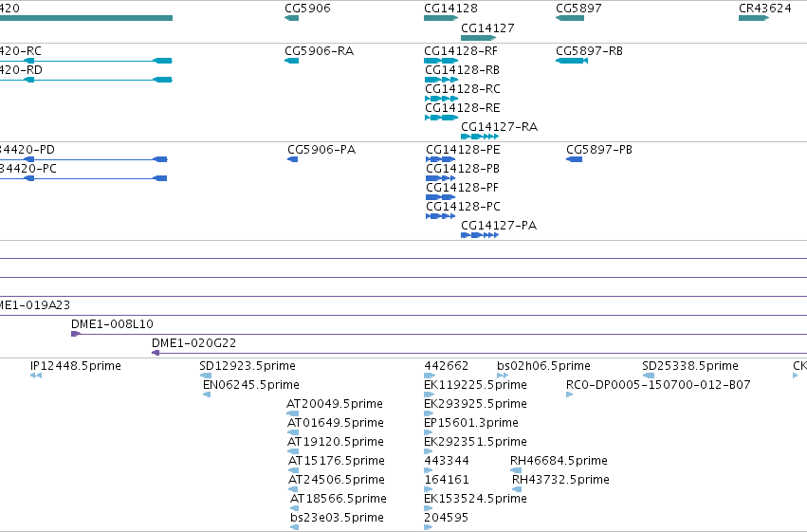Select EST label EN06245.5prime
807x532 pixels.
[250, 385]
